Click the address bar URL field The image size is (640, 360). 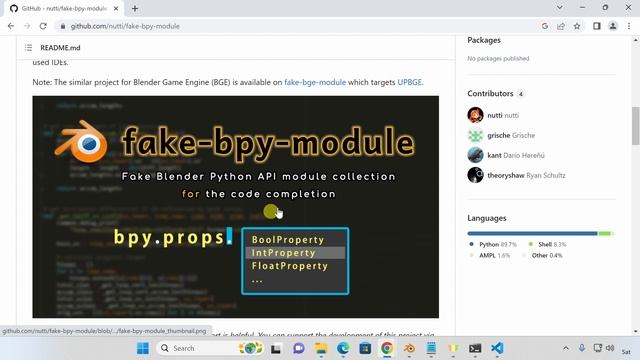tap(298, 26)
